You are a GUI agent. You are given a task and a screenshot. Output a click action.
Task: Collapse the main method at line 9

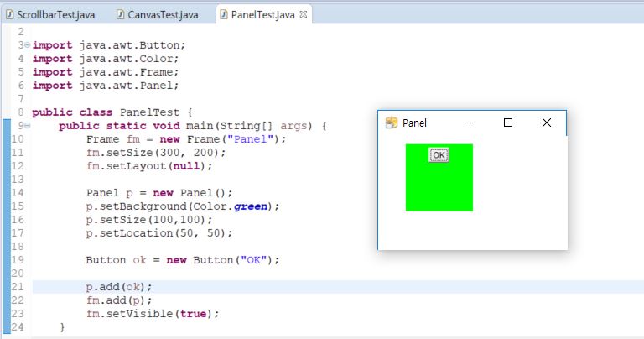tap(27, 125)
